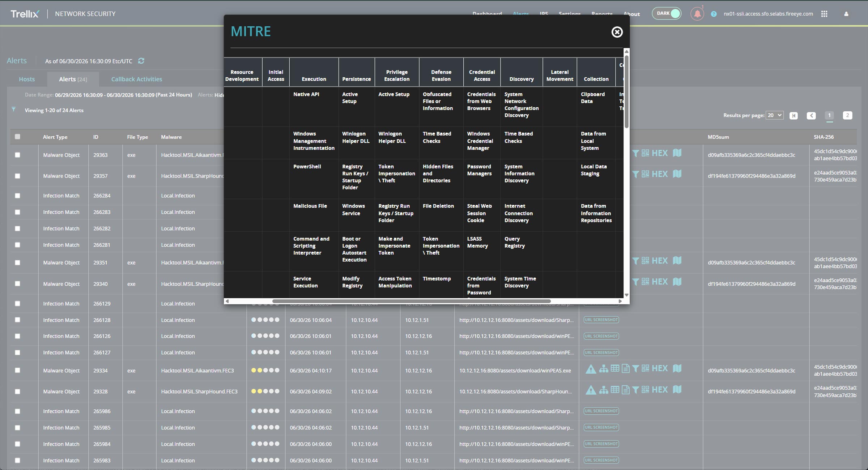Open map icon for alert 29328
The image size is (868, 470).
point(677,389)
